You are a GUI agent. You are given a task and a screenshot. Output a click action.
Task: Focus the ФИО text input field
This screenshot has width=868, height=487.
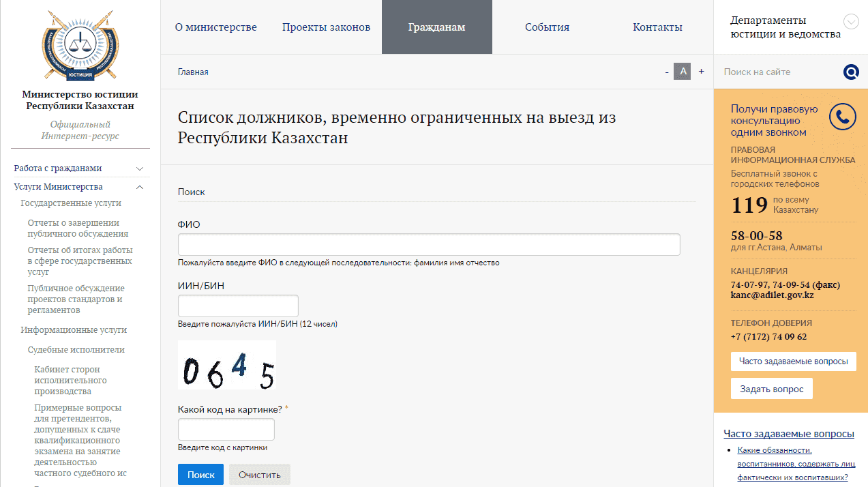coord(429,245)
